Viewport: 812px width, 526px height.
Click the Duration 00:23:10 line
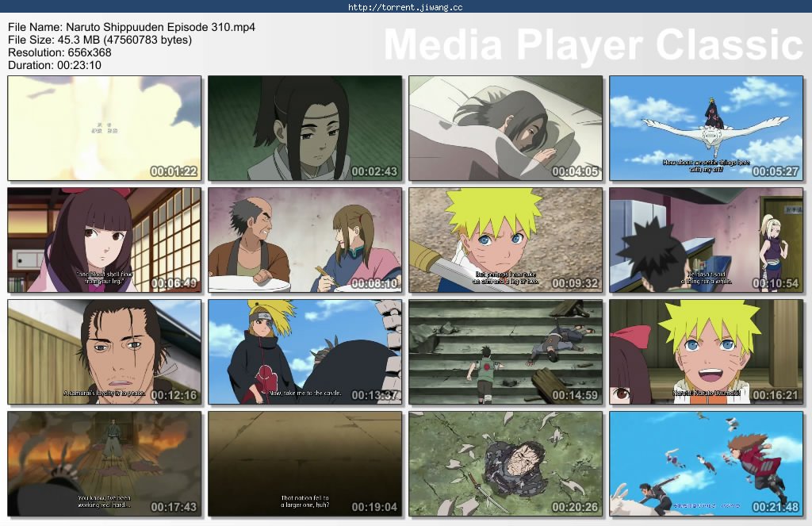pos(55,65)
